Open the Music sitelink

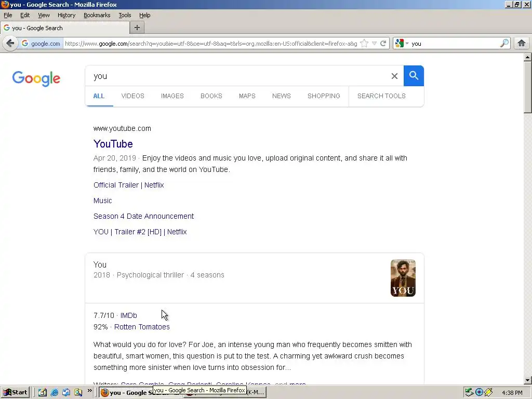coord(102,201)
